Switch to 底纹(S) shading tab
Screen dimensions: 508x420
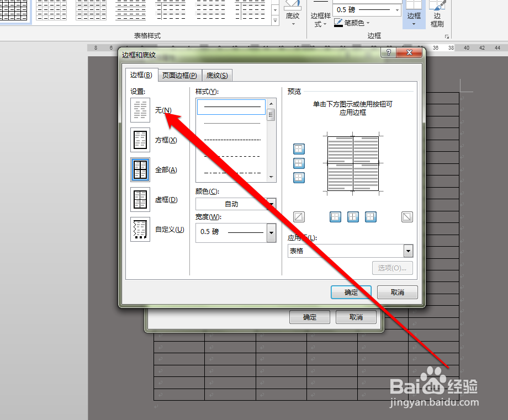(x=217, y=76)
